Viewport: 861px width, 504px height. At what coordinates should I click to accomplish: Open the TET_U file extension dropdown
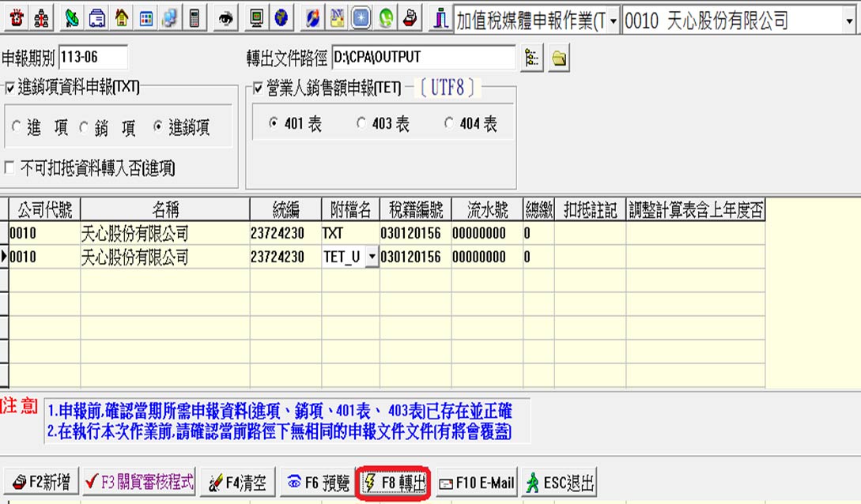[372, 257]
